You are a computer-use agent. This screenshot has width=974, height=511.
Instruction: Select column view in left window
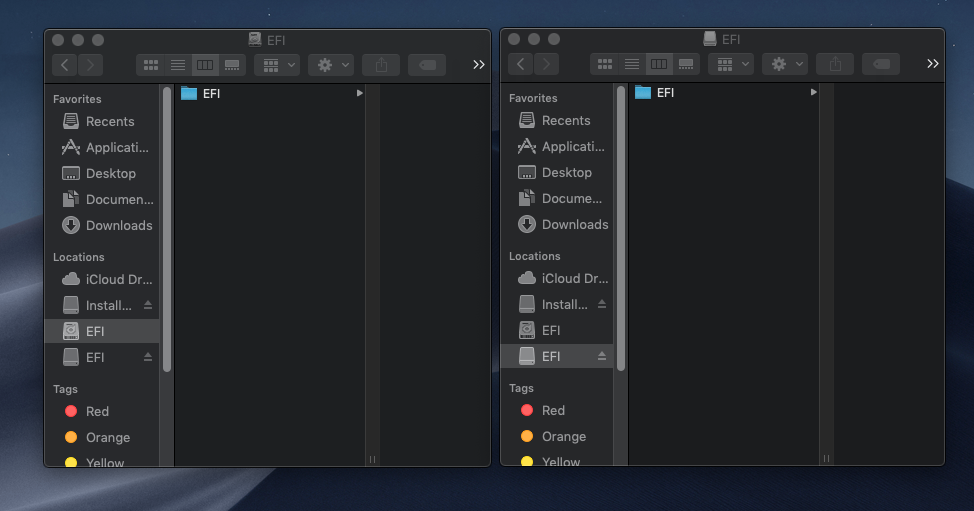point(205,65)
